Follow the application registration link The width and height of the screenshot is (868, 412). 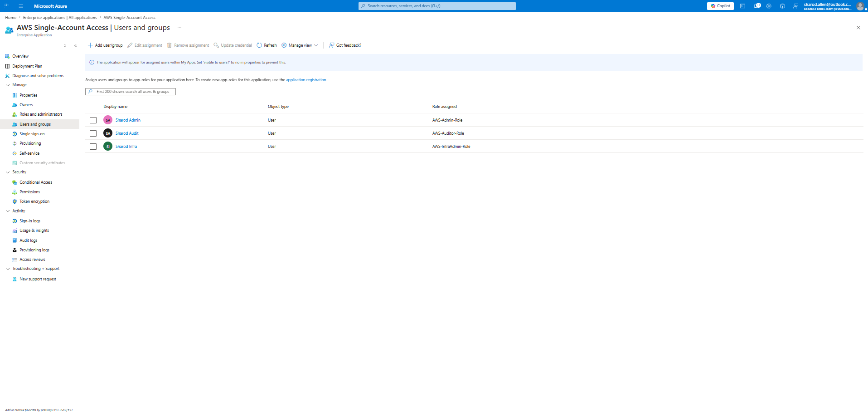coord(306,80)
